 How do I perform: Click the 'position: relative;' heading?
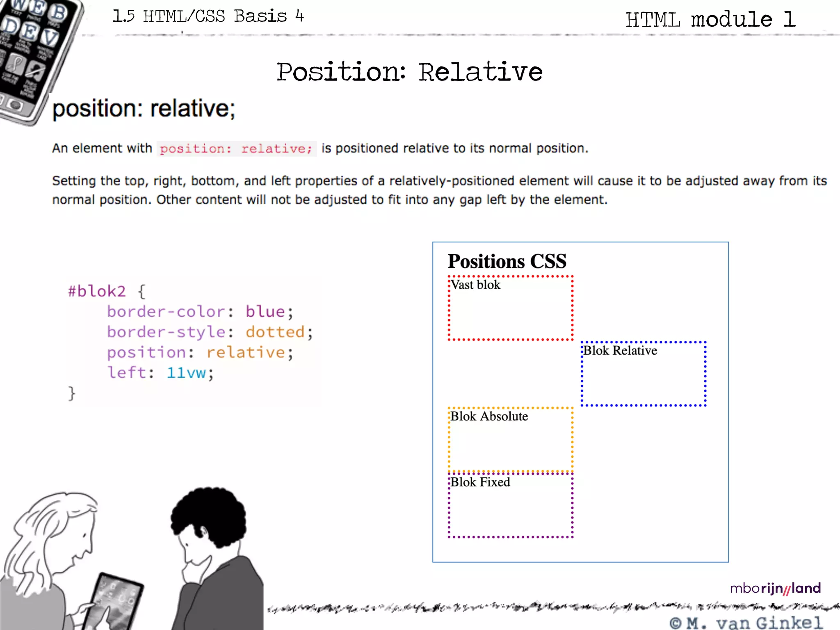(x=144, y=109)
